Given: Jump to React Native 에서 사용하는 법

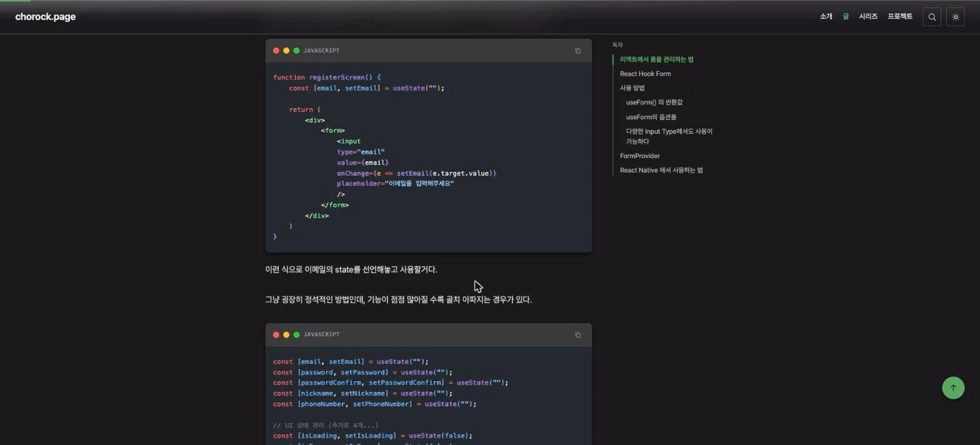Looking at the screenshot, I should click(661, 170).
